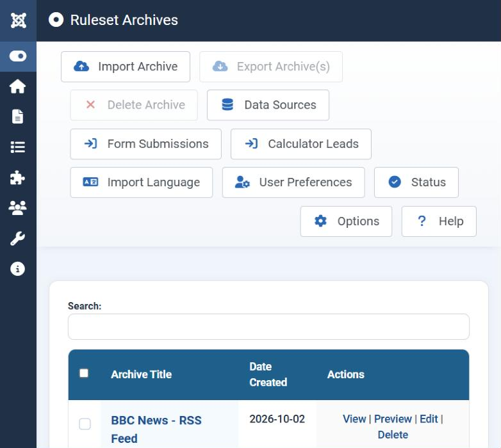Open the Content file sidebar icon
This screenshot has height=448, width=501.
click(x=17, y=116)
